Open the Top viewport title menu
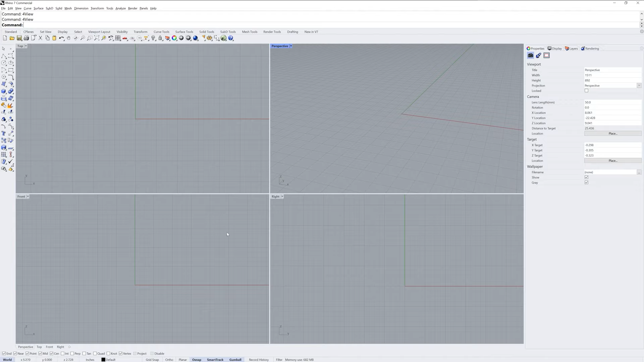 (x=26, y=46)
